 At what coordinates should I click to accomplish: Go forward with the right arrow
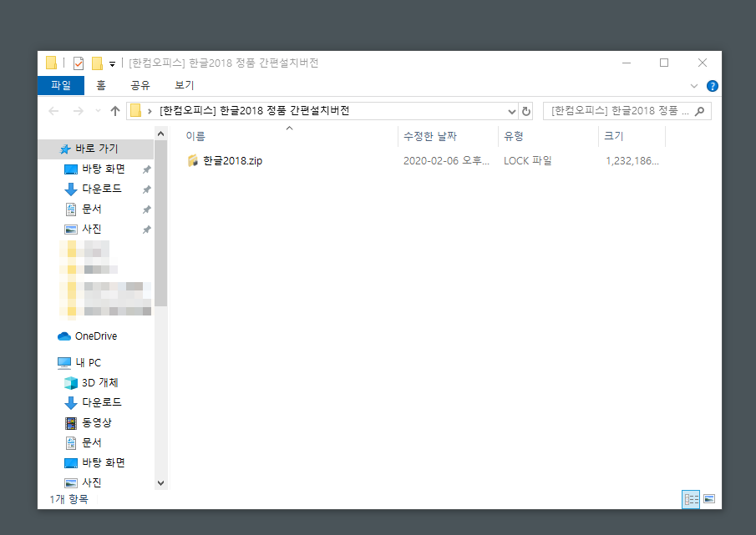(79, 111)
